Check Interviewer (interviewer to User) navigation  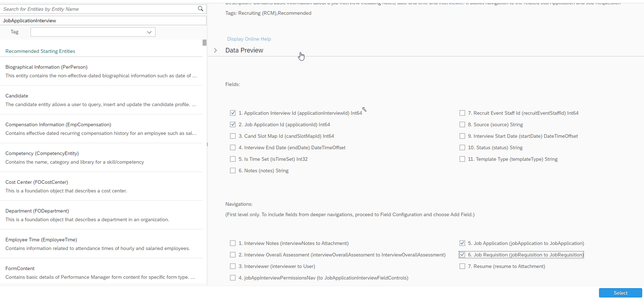(x=233, y=266)
